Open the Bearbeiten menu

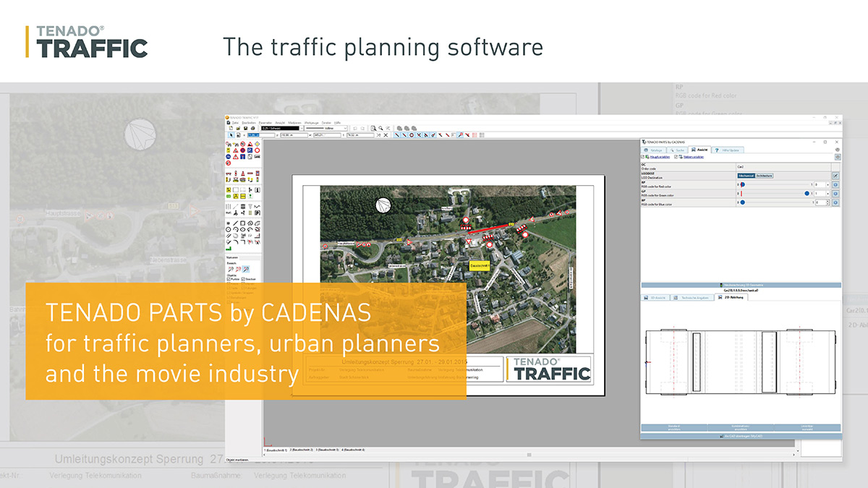(x=249, y=123)
